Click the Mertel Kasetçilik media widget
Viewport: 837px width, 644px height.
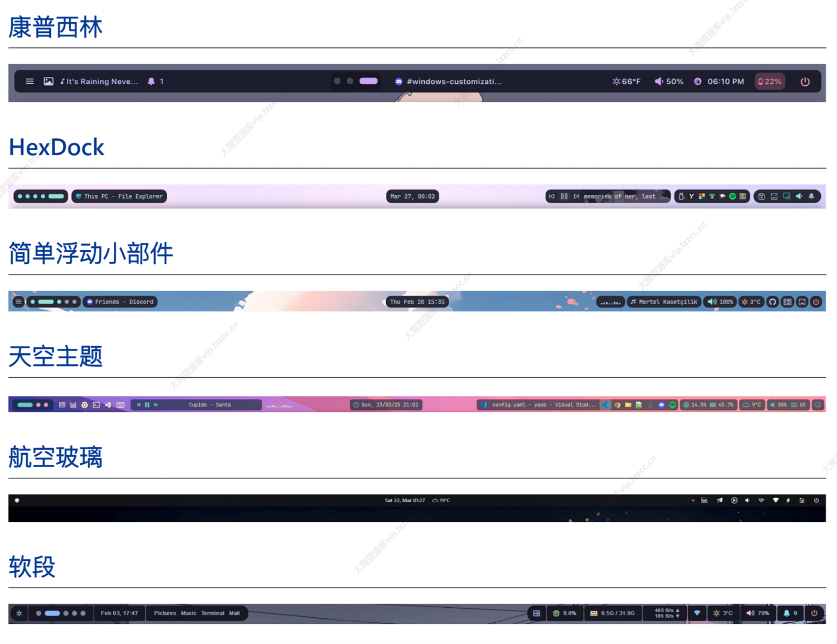[x=664, y=302]
